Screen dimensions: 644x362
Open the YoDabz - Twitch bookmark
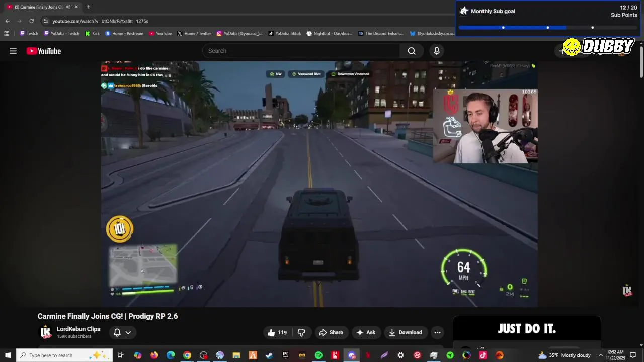click(62, 34)
